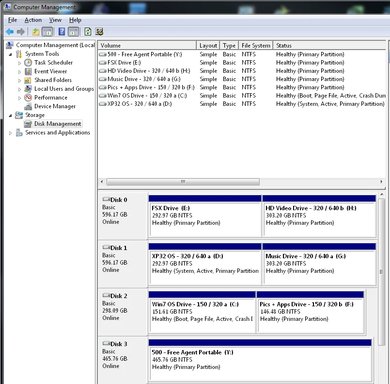The image size is (390, 384).
Task: Click the Disk 1 label box
Action: 123,263
